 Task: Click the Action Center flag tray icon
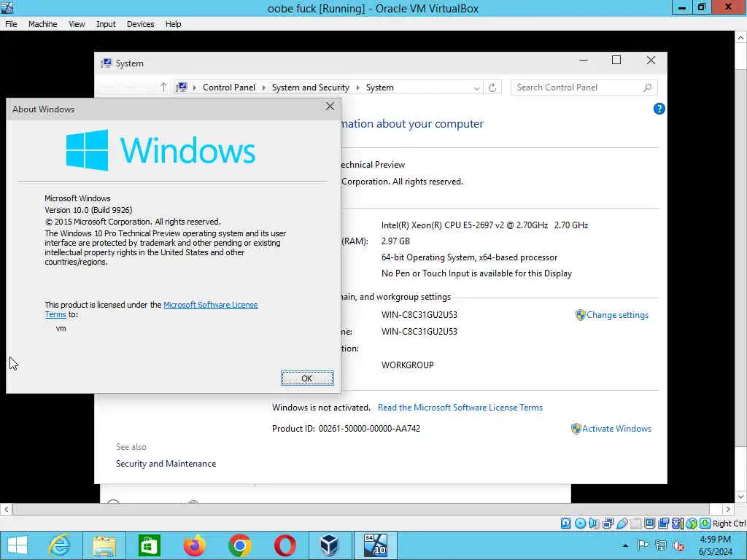643,545
